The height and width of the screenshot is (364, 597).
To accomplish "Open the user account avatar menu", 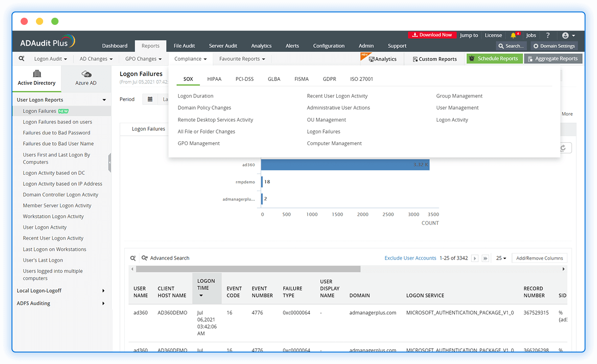I will click(x=568, y=35).
